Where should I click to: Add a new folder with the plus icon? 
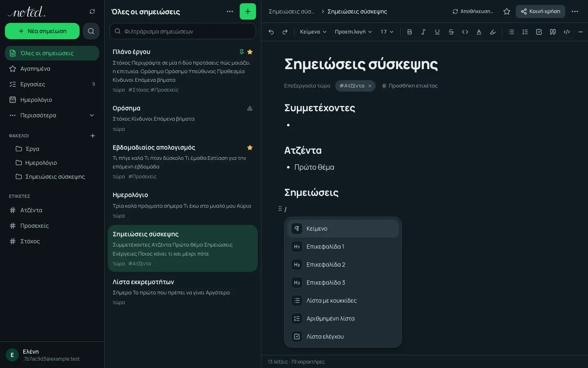coord(93,136)
